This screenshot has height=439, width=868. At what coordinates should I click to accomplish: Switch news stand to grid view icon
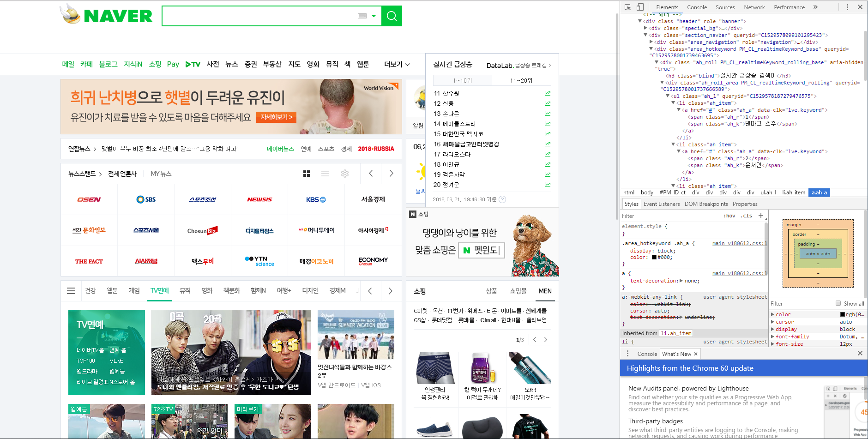point(306,174)
